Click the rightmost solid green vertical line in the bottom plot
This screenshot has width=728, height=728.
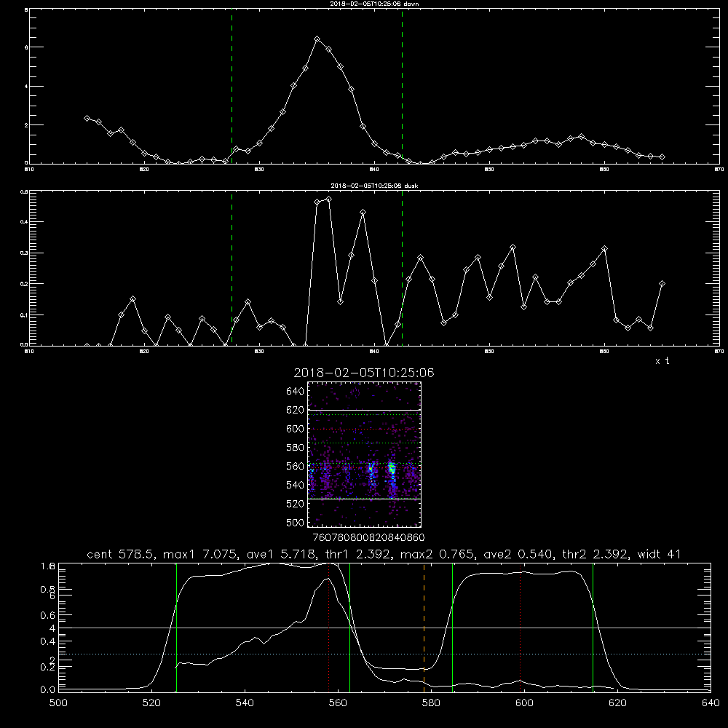[x=593, y=628]
